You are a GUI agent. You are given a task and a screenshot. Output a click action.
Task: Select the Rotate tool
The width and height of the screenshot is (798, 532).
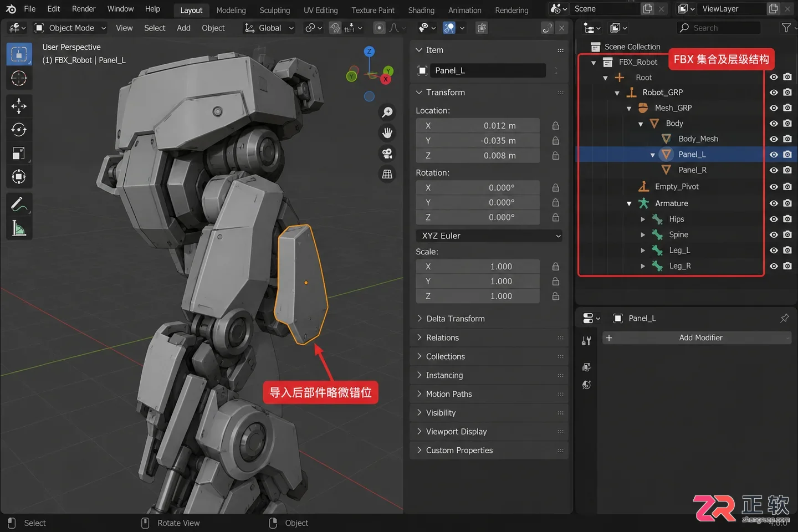point(19,129)
